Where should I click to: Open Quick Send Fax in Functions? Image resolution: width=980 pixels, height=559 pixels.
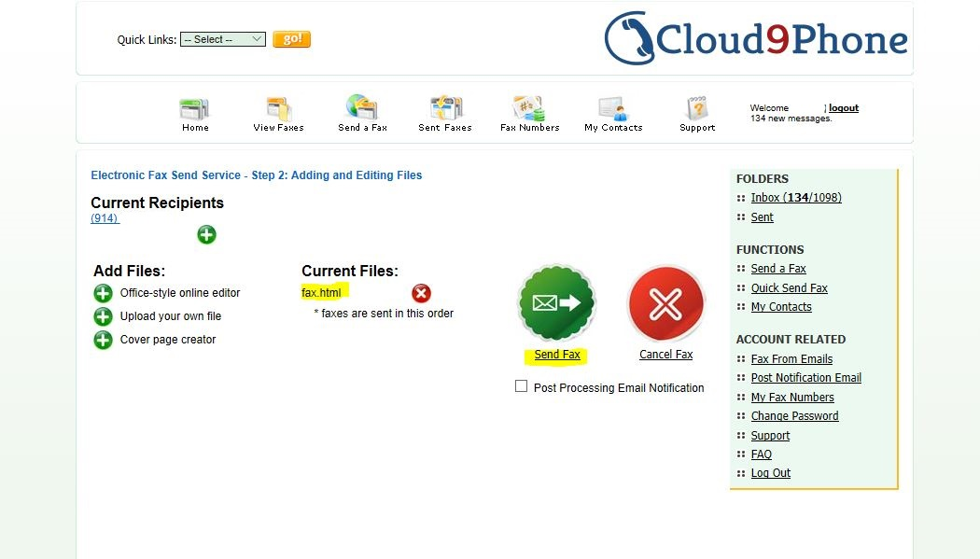click(x=789, y=288)
